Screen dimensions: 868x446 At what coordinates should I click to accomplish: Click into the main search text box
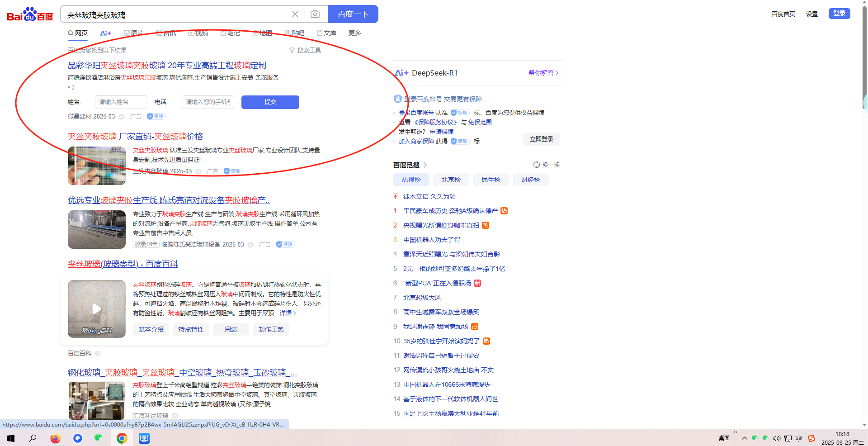[176, 14]
